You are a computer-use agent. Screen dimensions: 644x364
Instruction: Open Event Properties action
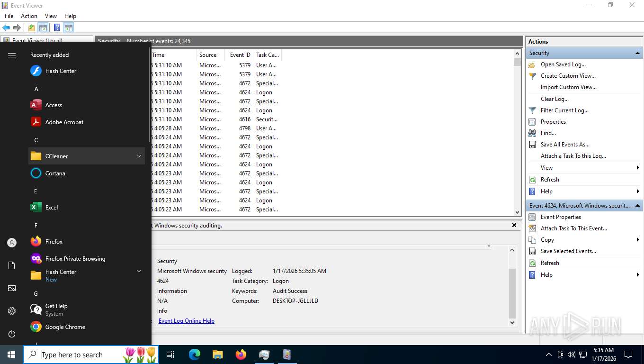[561, 217]
